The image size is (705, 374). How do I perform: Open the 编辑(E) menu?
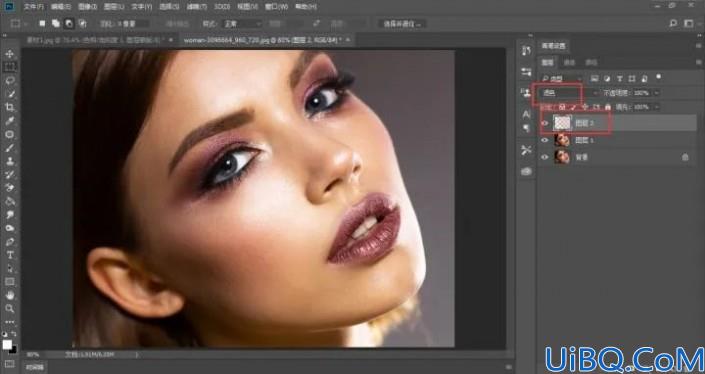61,7
